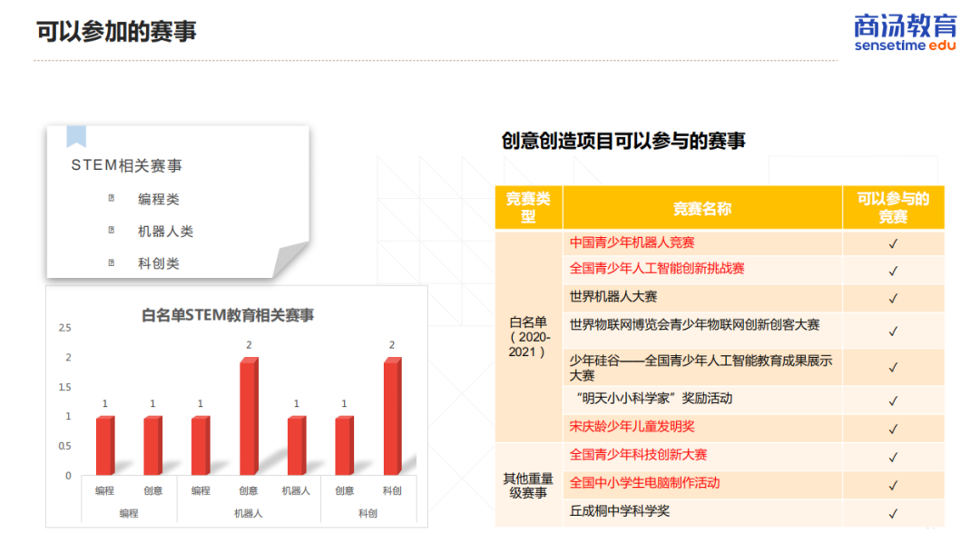980x544 pixels.
Task: Click the 创意 bar in 科创 group
Action: pos(345,446)
